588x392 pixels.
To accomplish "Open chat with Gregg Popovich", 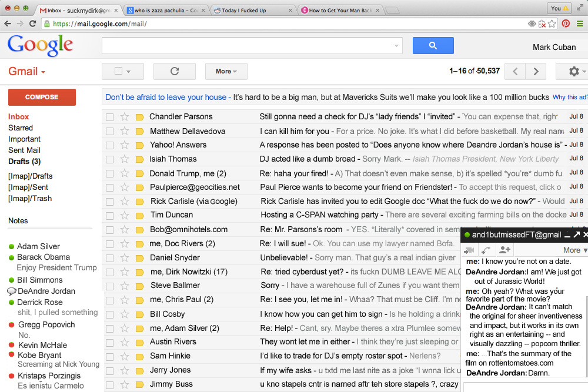I will pos(46,325).
